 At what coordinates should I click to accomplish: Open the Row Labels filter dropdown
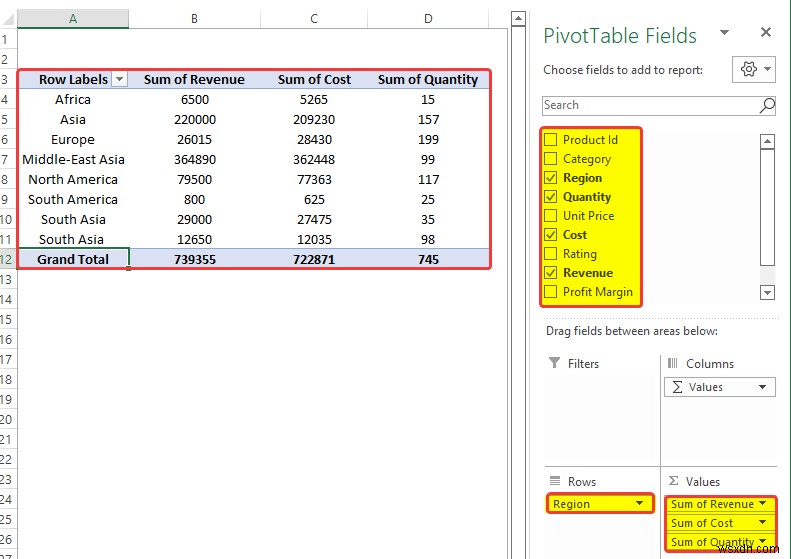(120, 79)
